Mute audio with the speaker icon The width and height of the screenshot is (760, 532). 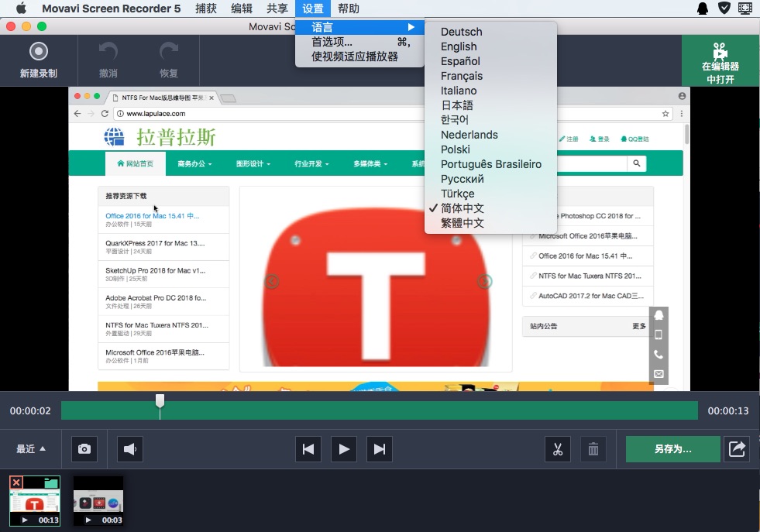[x=130, y=449]
